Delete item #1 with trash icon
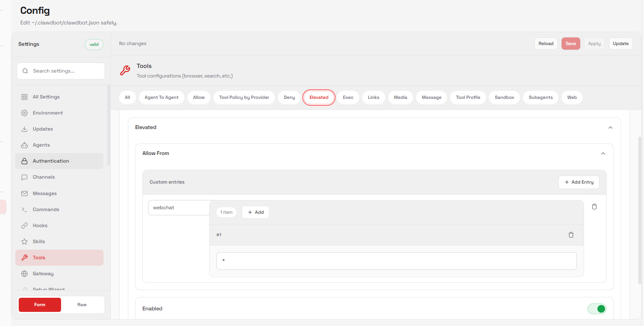 [571, 235]
